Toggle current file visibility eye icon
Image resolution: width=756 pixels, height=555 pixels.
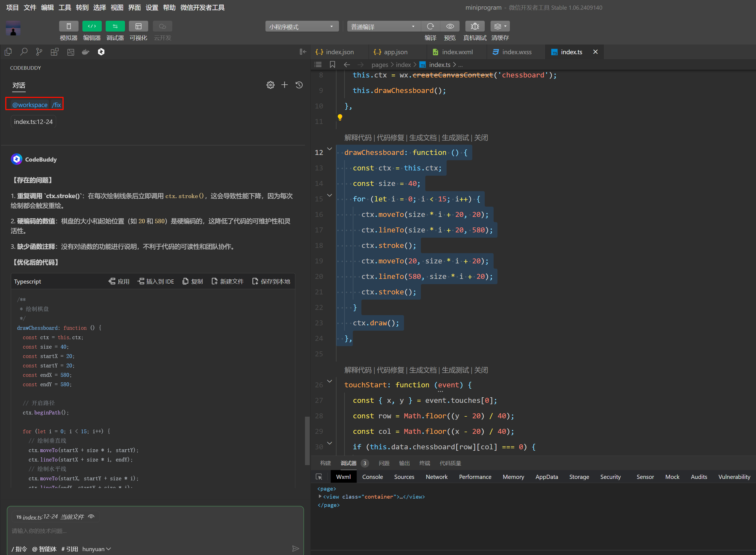coord(91,517)
